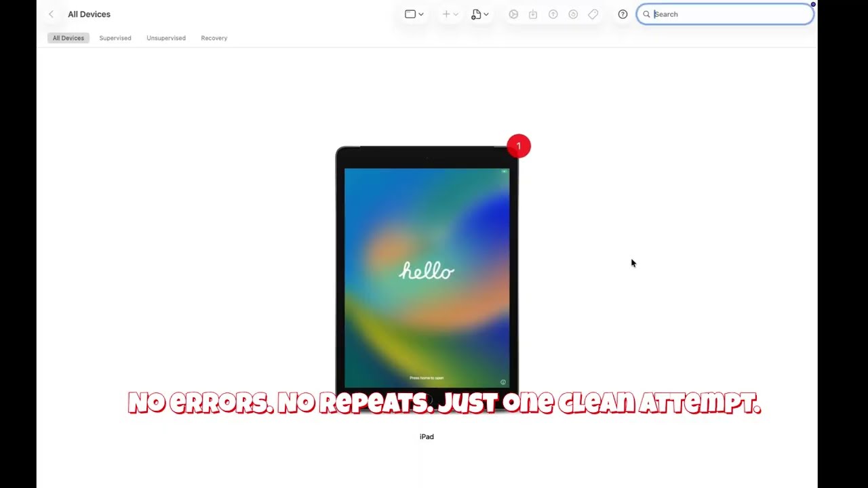
Task: Switch to the Recovery tab
Action: (x=214, y=38)
